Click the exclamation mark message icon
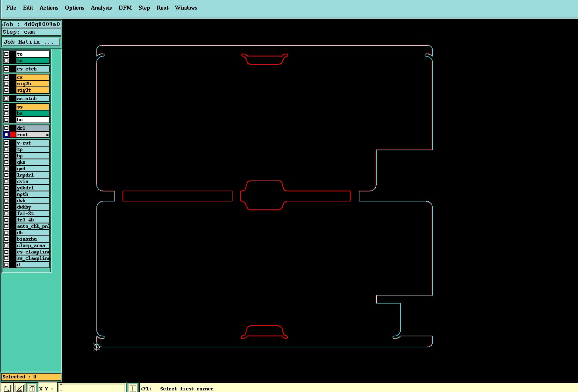The image size is (578, 392). 132,388
